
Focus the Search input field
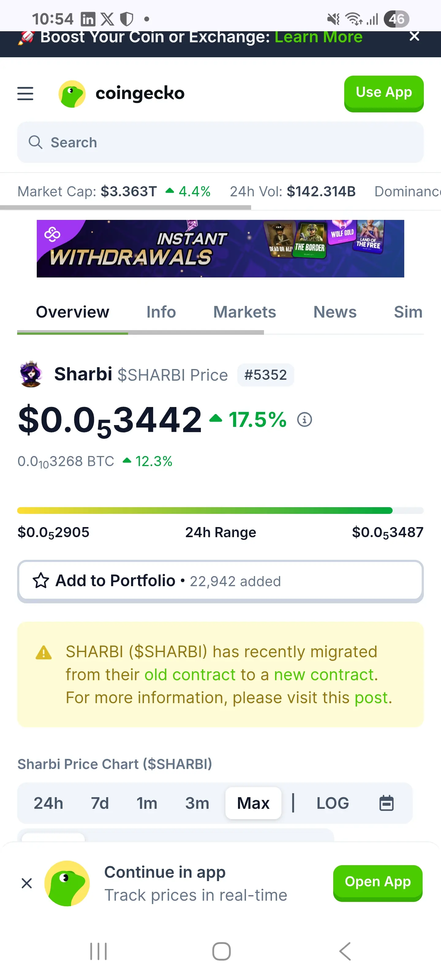[220, 142]
